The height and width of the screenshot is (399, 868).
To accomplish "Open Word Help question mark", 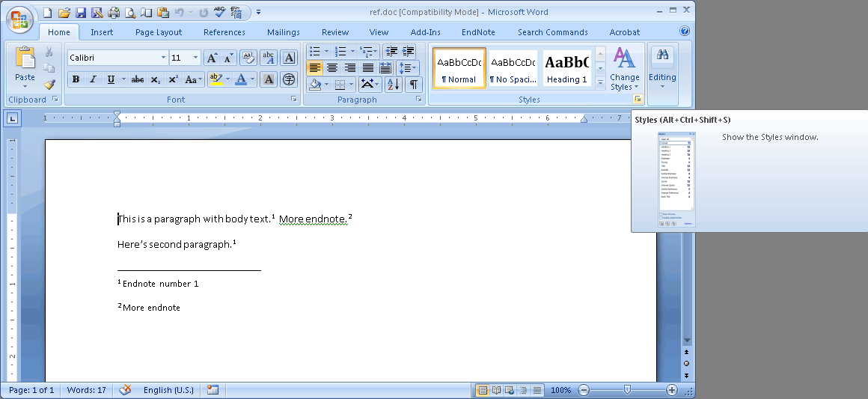I will tap(685, 31).
